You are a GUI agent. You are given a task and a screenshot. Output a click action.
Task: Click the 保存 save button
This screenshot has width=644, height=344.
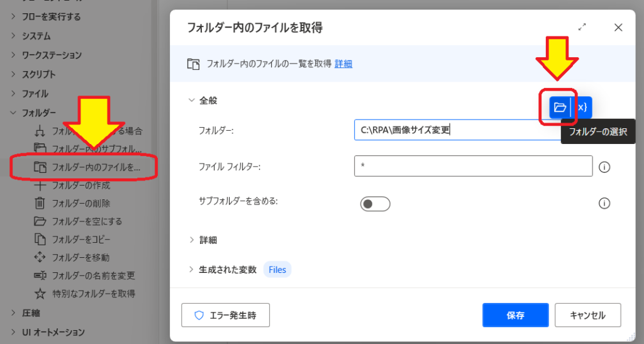(515, 315)
